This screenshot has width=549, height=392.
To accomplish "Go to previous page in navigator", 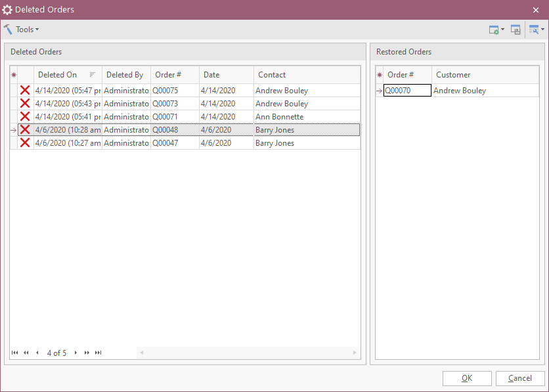I will 26,353.
